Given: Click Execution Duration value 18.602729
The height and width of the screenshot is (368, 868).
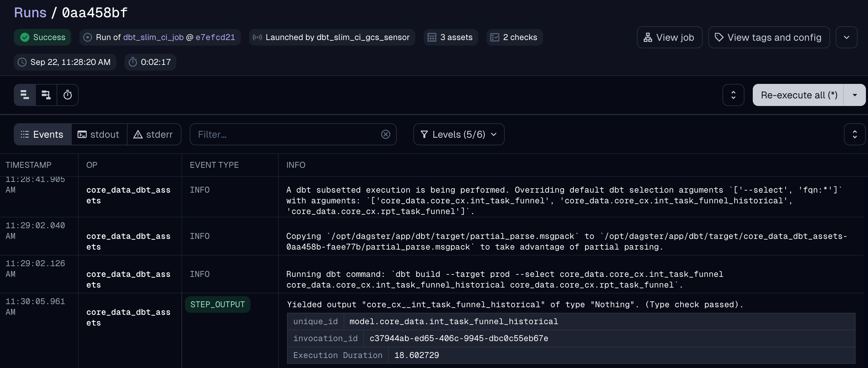Looking at the screenshot, I should [416, 355].
